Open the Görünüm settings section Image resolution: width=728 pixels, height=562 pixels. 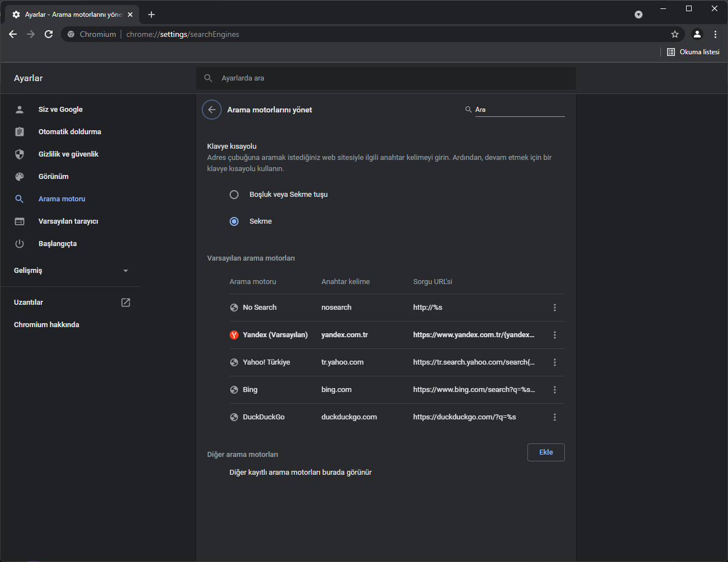(x=54, y=177)
